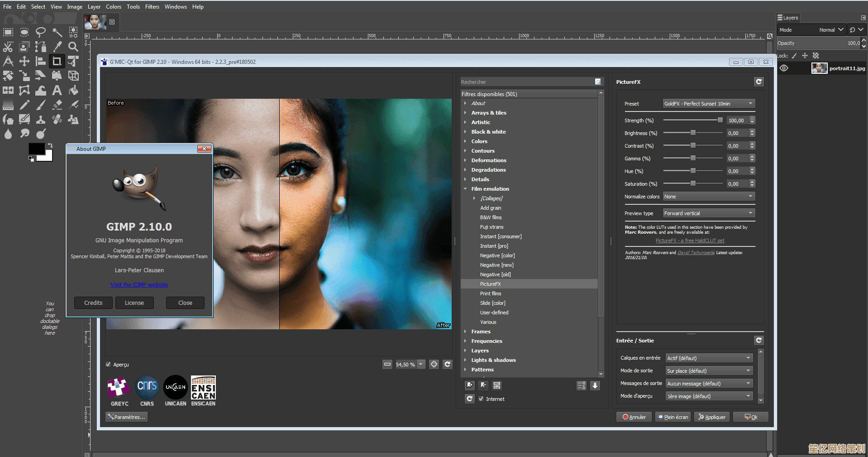Select the Scissors Select tool
Viewport: 868px width, 457px height.
pos(8,47)
